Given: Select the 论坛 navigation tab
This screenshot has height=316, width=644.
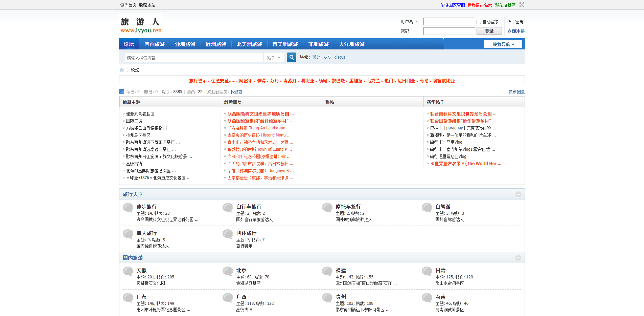Looking at the screenshot, I should (x=129, y=44).
